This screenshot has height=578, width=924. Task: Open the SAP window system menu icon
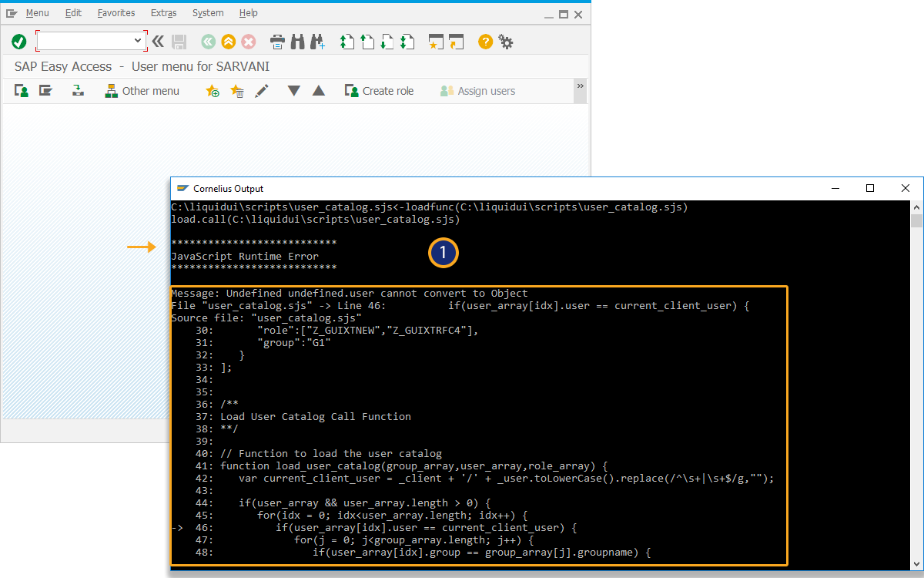12,13
